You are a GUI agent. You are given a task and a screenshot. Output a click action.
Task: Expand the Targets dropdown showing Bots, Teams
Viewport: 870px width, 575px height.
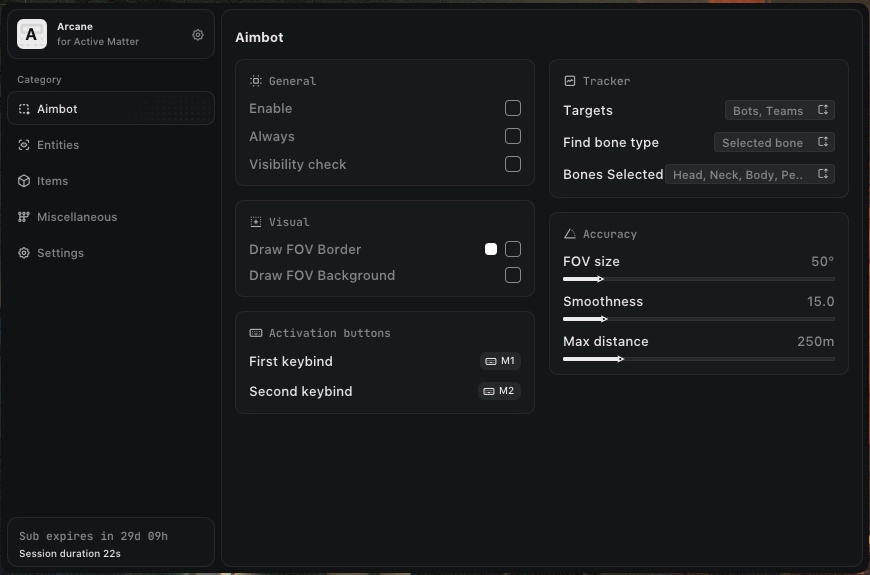point(779,111)
